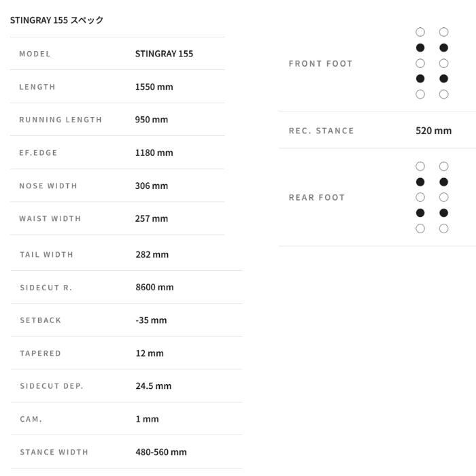Click the SETBACK value -35 mm
The image size is (476, 476).
pyautogui.click(x=151, y=320)
